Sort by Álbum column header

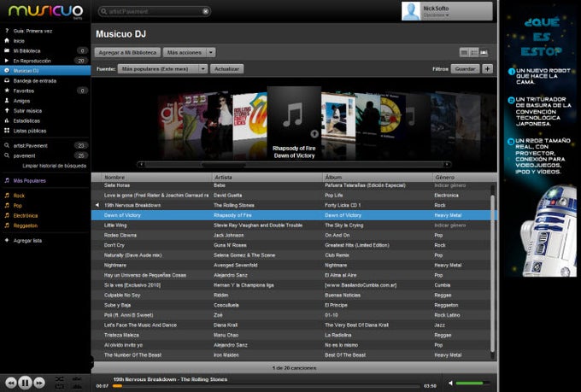pos(377,177)
